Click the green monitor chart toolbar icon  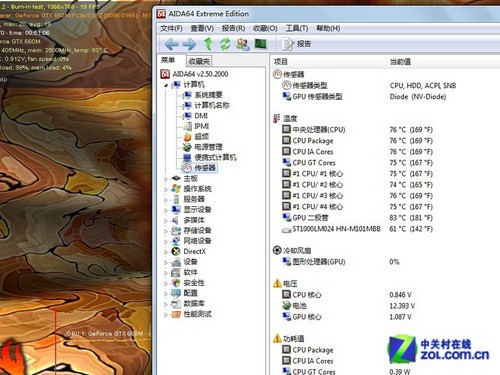(261, 43)
